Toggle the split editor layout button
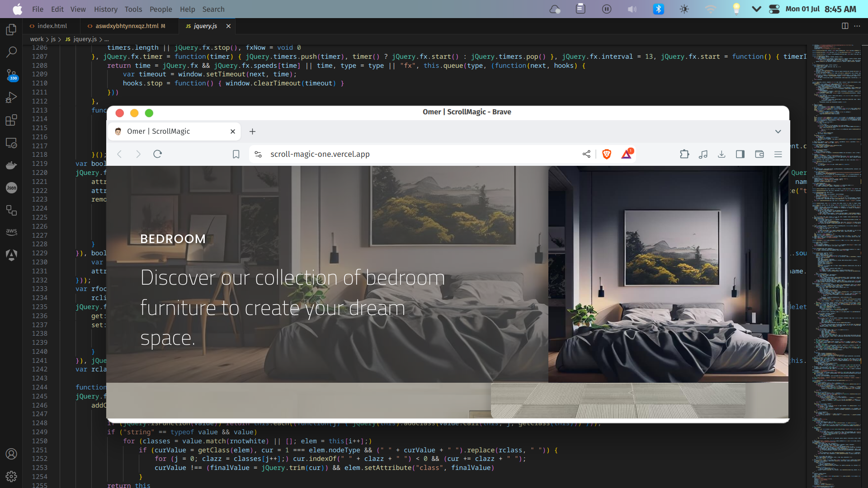This screenshot has height=488, width=868. pyautogui.click(x=844, y=26)
